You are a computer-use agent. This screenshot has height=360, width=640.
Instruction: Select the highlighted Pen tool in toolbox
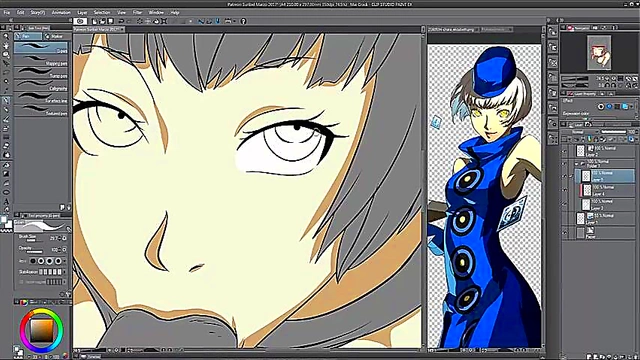(x=6, y=100)
